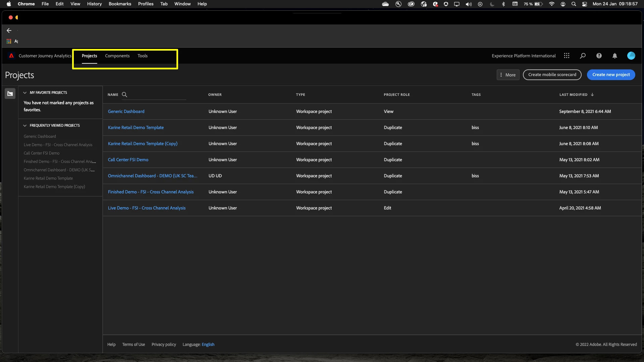Open the Call Center FSI Demo project

point(128,160)
